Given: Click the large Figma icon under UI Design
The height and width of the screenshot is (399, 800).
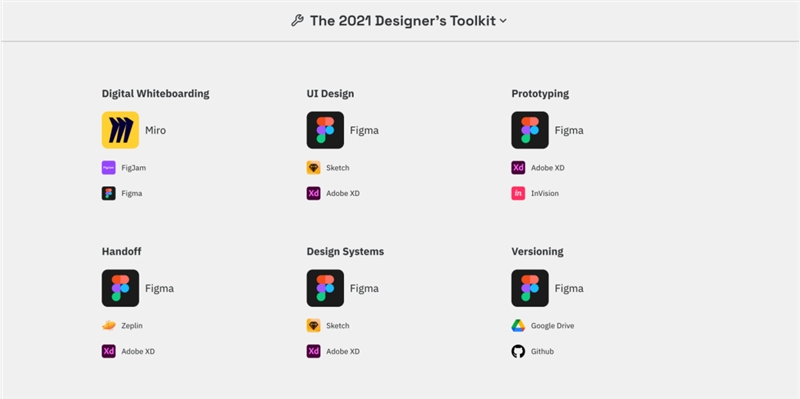Looking at the screenshot, I should point(325,130).
